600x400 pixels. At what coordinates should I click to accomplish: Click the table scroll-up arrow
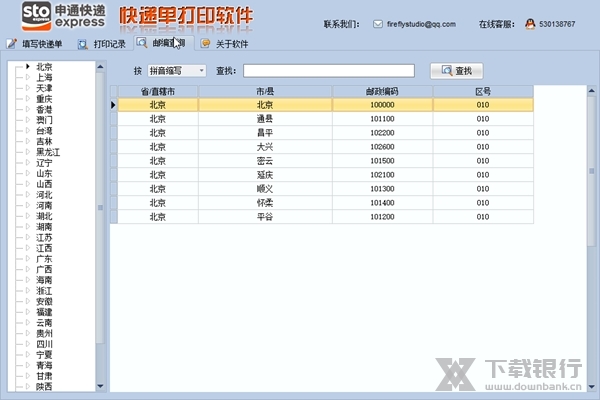tap(592, 91)
